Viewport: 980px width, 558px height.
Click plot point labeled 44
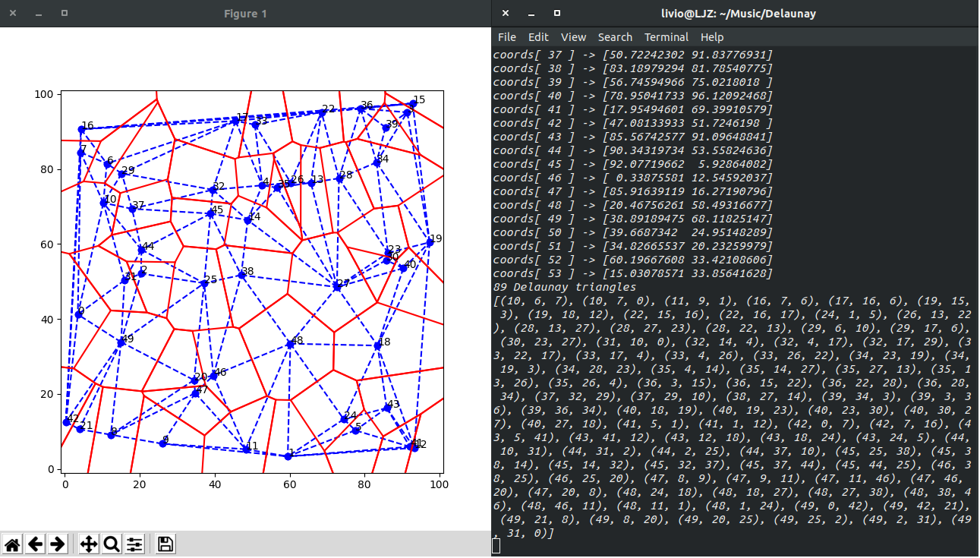click(x=141, y=250)
